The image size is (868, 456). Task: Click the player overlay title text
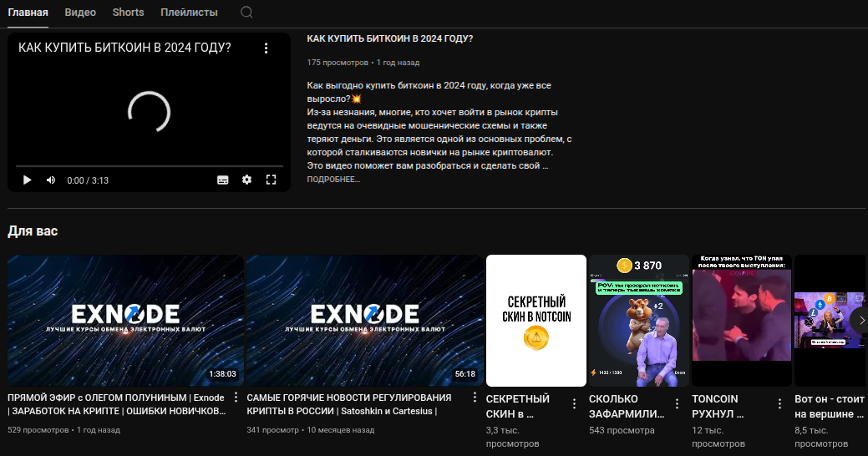[x=124, y=48]
